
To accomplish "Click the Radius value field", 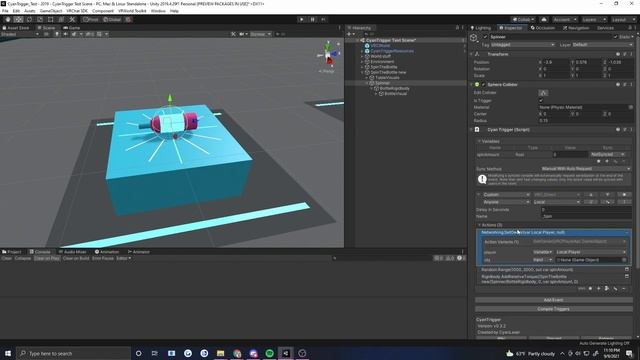I will pyautogui.click(x=585, y=120).
